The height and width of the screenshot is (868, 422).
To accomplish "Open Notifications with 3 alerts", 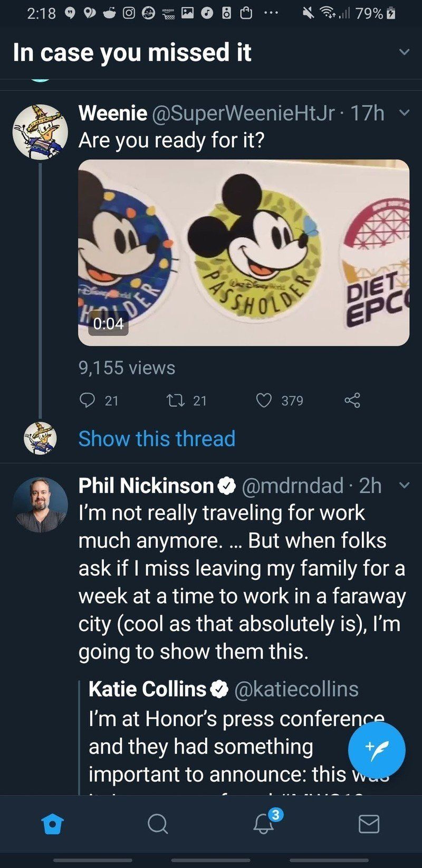I will click(264, 823).
